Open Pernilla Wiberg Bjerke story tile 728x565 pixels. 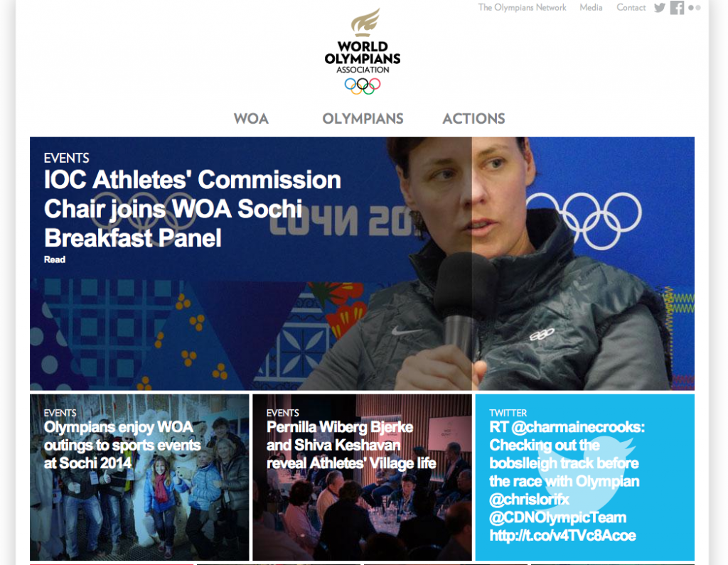pos(362,478)
